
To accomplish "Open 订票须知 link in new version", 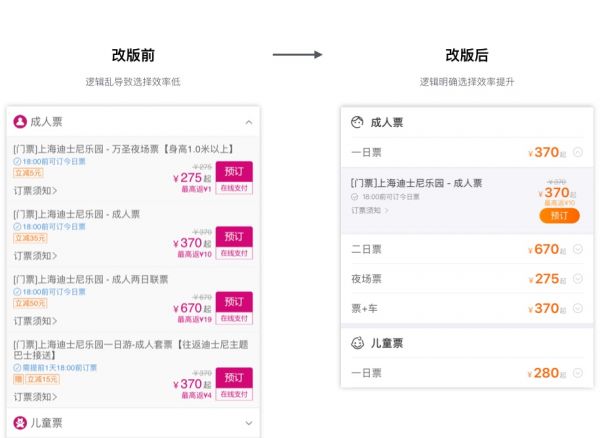I will (x=370, y=210).
